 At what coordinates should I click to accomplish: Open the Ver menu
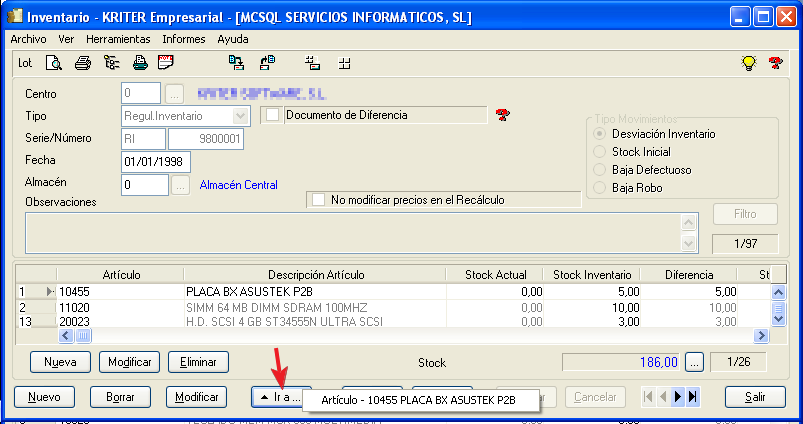click(66, 39)
